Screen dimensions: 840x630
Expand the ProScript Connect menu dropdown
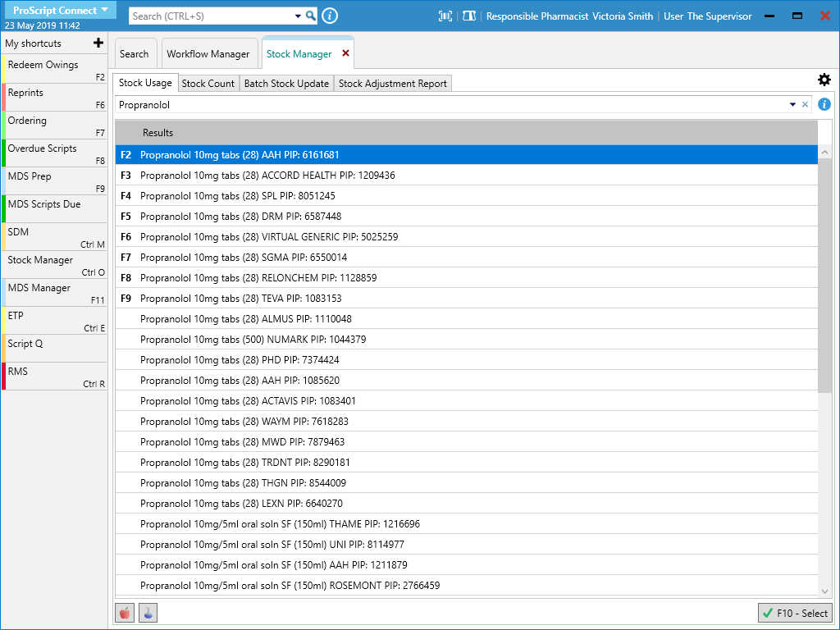pos(104,10)
